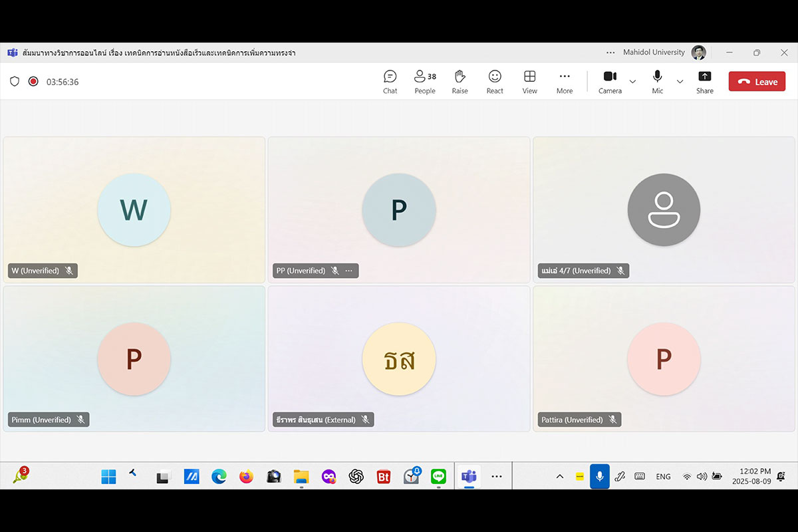This screenshot has height=532, width=798.
Task: Open more options on PP's tile
Action: (x=349, y=271)
